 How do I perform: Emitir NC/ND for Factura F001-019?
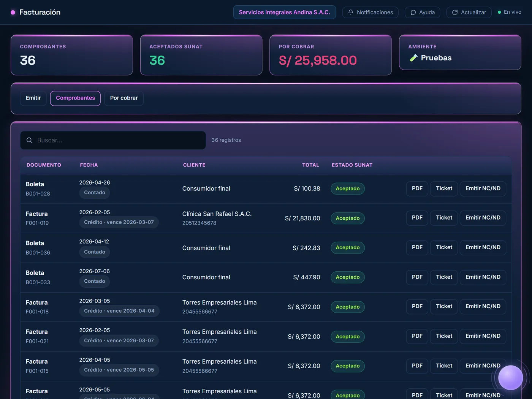(483, 218)
